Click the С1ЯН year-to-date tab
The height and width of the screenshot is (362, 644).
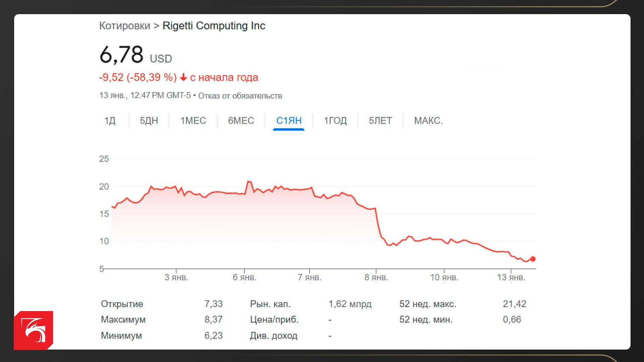coord(289,121)
